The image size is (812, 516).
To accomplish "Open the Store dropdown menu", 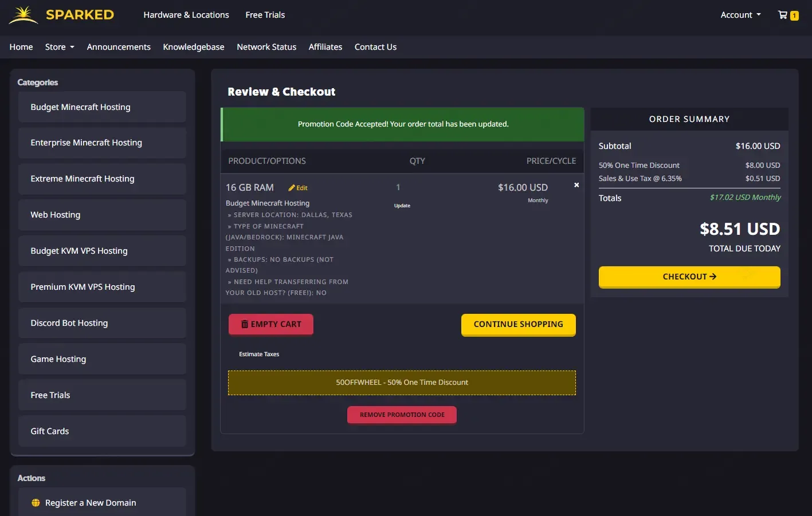I will tap(60, 47).
